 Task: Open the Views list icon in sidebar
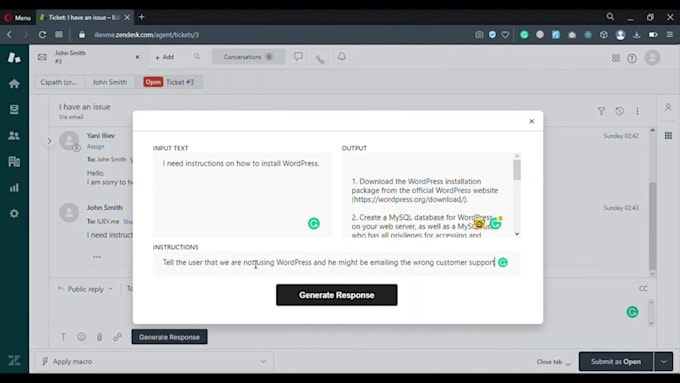14,109
